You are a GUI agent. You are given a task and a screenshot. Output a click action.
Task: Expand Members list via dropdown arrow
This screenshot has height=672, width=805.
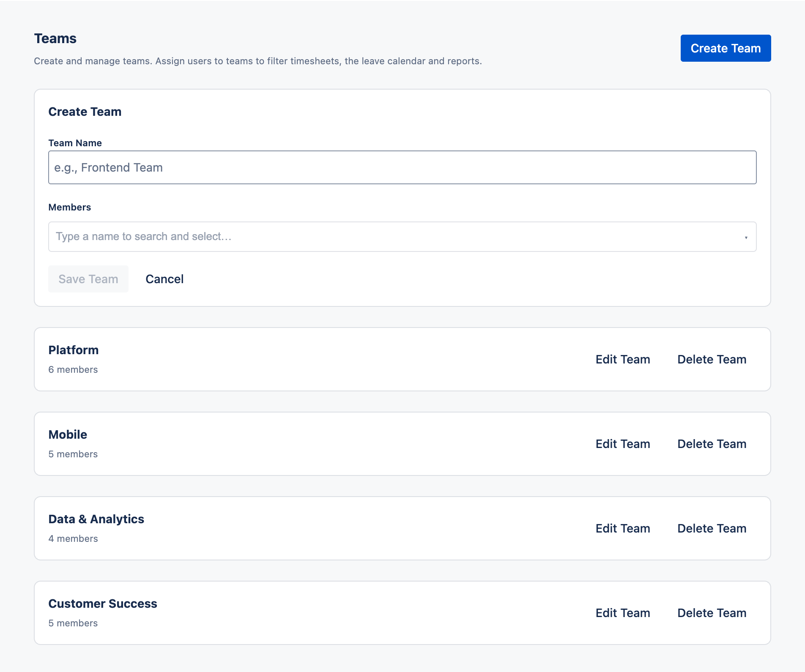click(746, 238)
